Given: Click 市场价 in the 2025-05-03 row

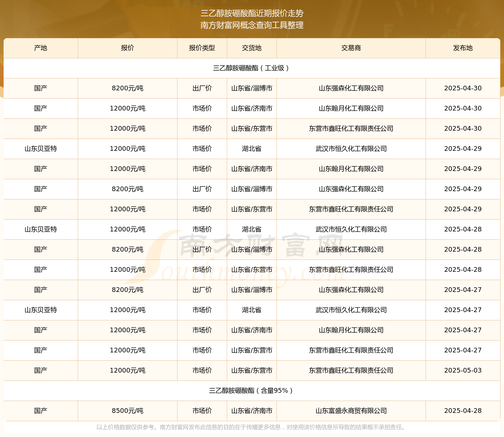Looking at the screenshot, I should pos(202,370).
